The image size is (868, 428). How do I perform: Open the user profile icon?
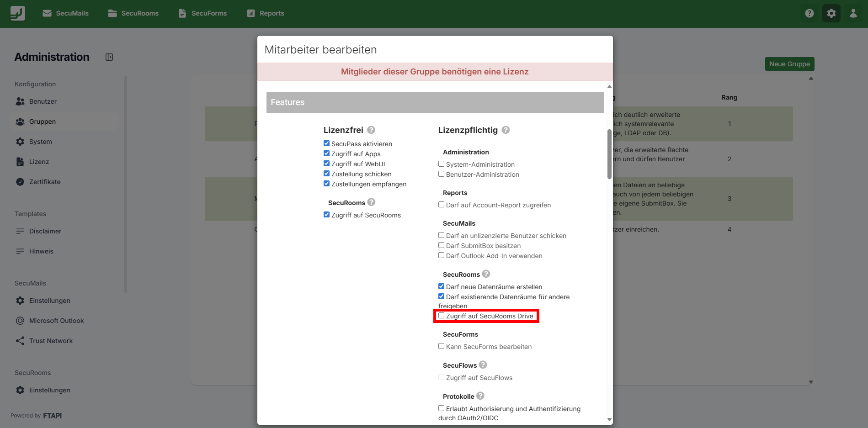(853, 13)
